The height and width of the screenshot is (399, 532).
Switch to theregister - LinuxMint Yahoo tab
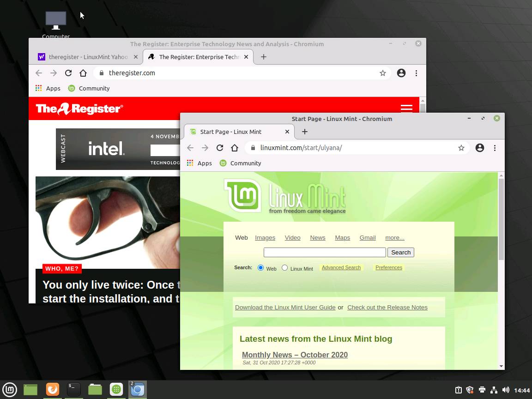pyautogui.click(x=88, y=57)
